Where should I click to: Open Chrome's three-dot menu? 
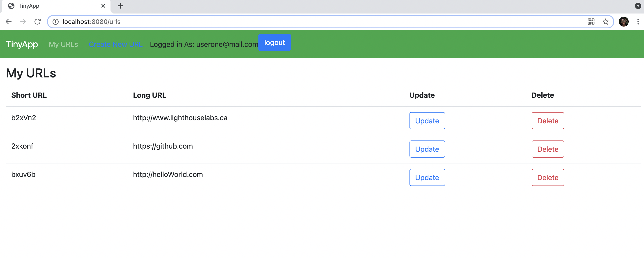(638, 22)
